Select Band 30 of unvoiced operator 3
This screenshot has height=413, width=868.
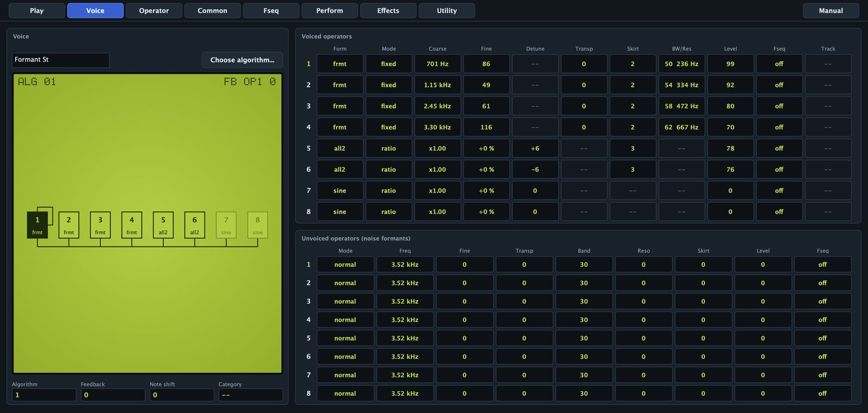(x=584, y=301)
